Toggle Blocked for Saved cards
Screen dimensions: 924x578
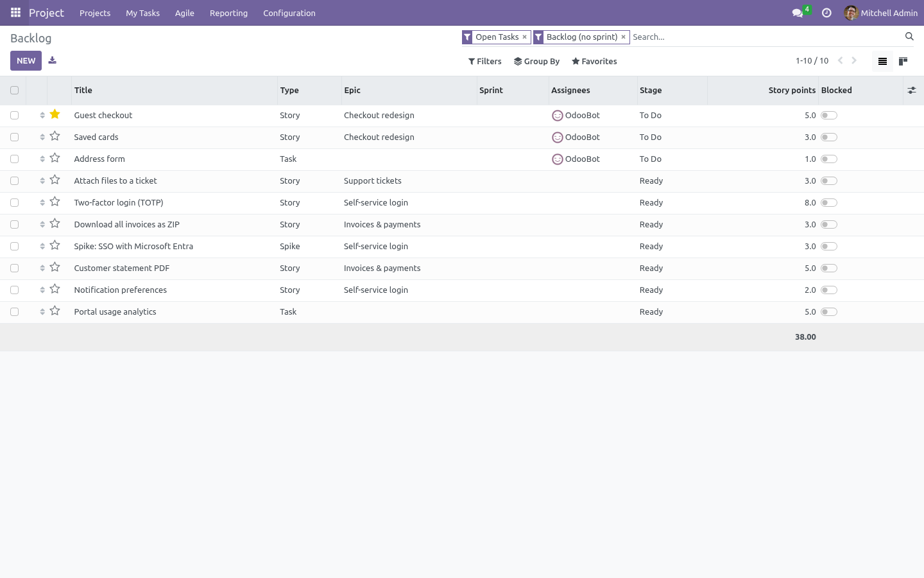[829, 137]
